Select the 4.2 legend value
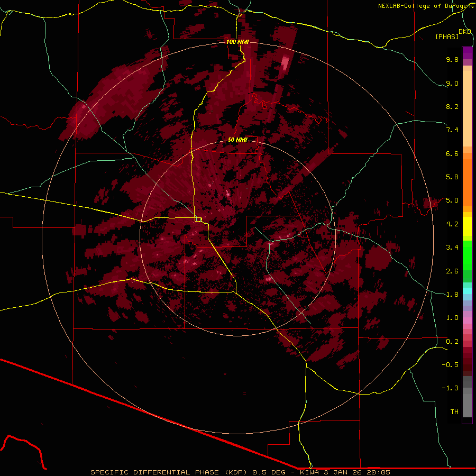 pyautogui.click(x=452, y=224)
